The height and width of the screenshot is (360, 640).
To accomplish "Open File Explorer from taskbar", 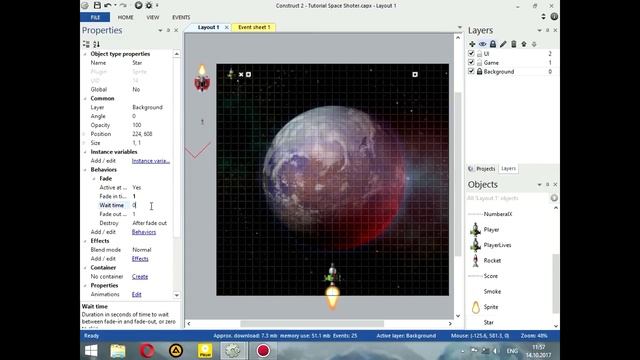I will tap(118, 351).
